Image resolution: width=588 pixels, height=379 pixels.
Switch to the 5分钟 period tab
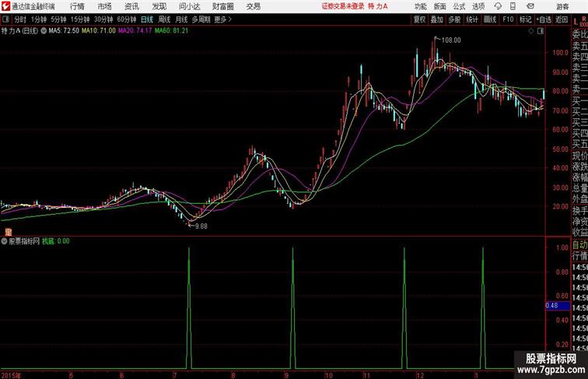[x=58, y=19]
